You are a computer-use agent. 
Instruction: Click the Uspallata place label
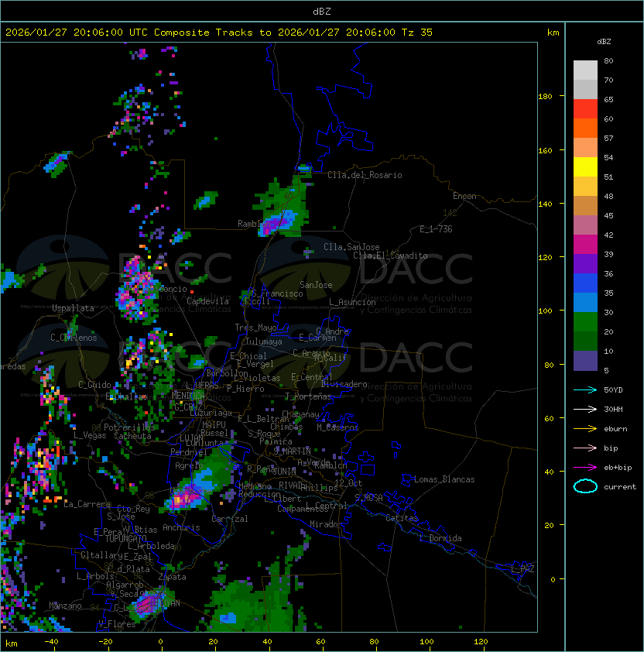point(74,308)
